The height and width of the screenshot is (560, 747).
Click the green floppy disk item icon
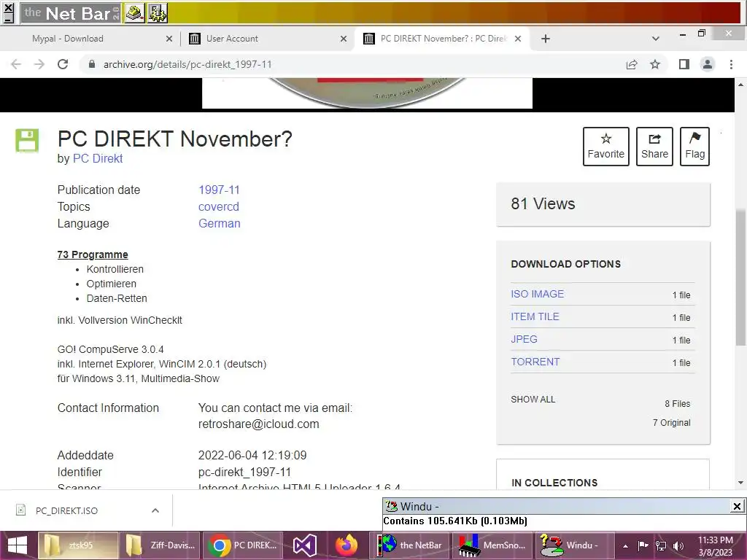(x=27, y=141)
